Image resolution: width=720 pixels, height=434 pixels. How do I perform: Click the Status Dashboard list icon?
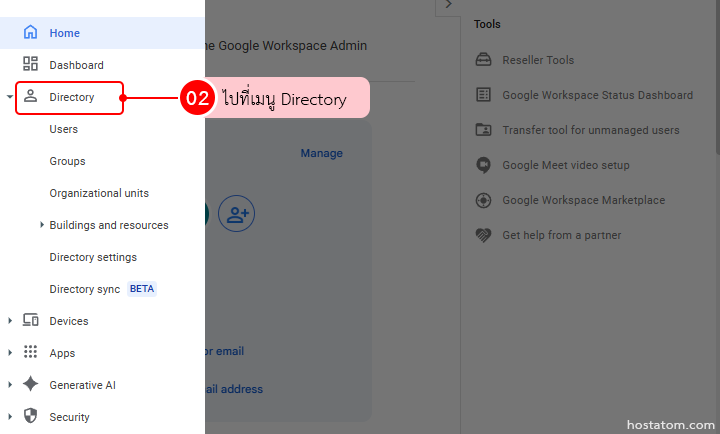(x=483, y=95)
